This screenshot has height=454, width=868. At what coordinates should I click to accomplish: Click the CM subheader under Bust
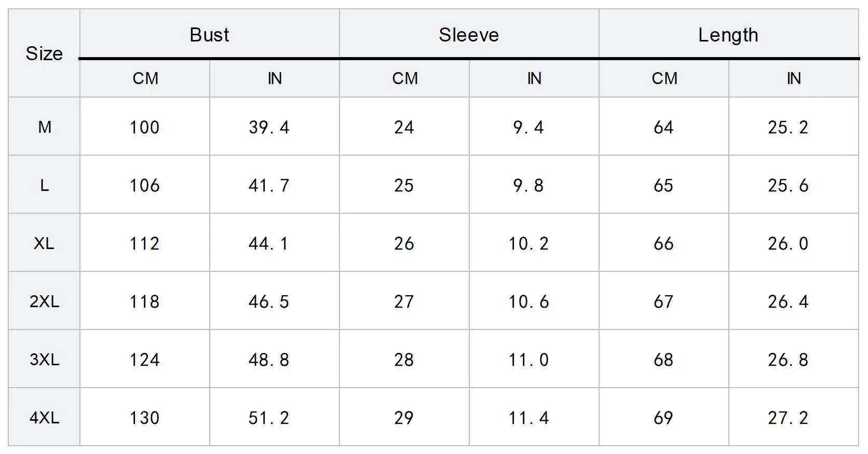(145, 78)
